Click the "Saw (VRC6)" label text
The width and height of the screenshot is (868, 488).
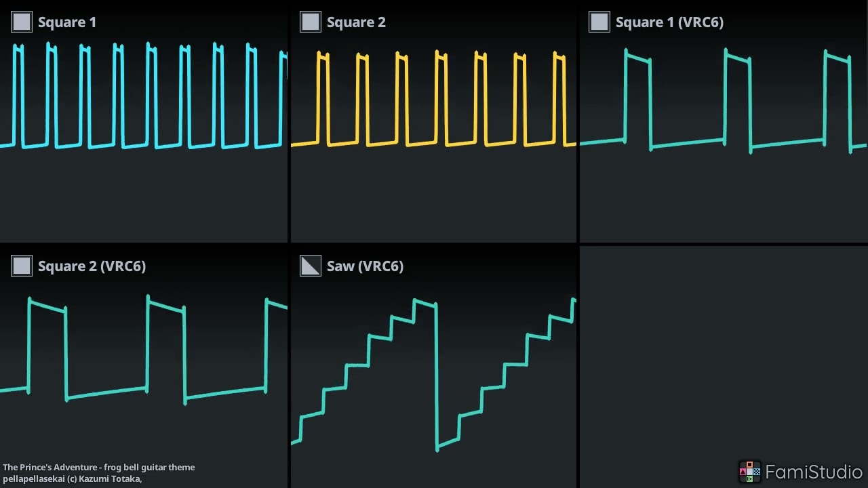[365, 266]
